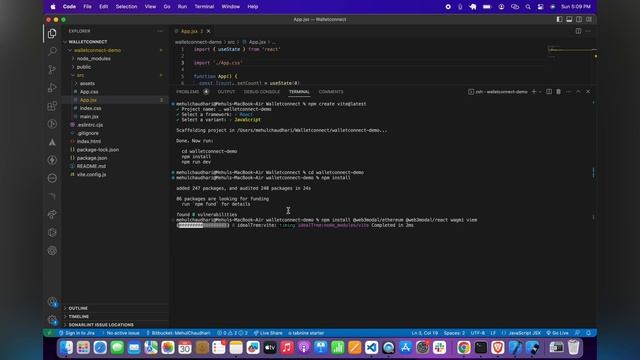Open the Source Control view
Viewport: 640px width, 360px height.
pos(52,69)
